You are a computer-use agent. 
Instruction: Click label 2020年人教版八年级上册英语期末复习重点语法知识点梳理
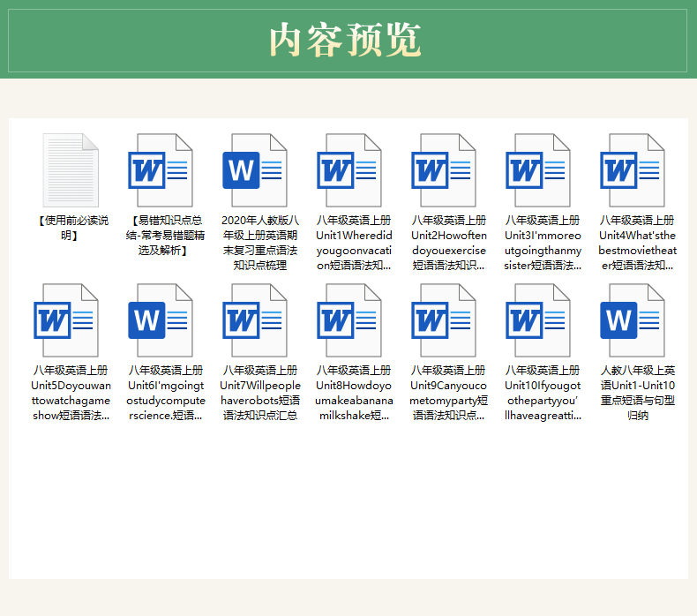260,243
